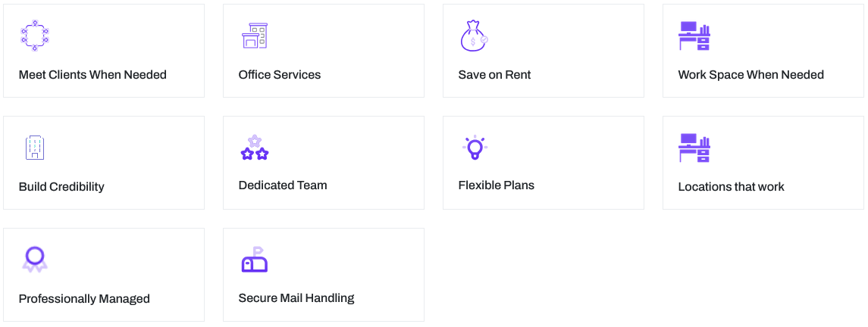This screenshot has width=868, height=327.
Task: Select the "Flexible Plans" label
Action: point(496,185)
